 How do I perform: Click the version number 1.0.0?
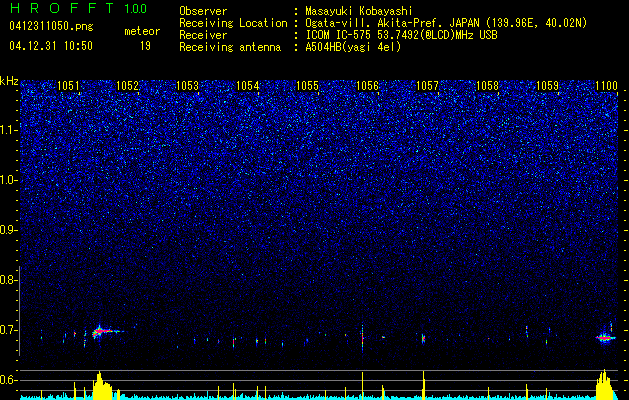click(x=136, y=8)
